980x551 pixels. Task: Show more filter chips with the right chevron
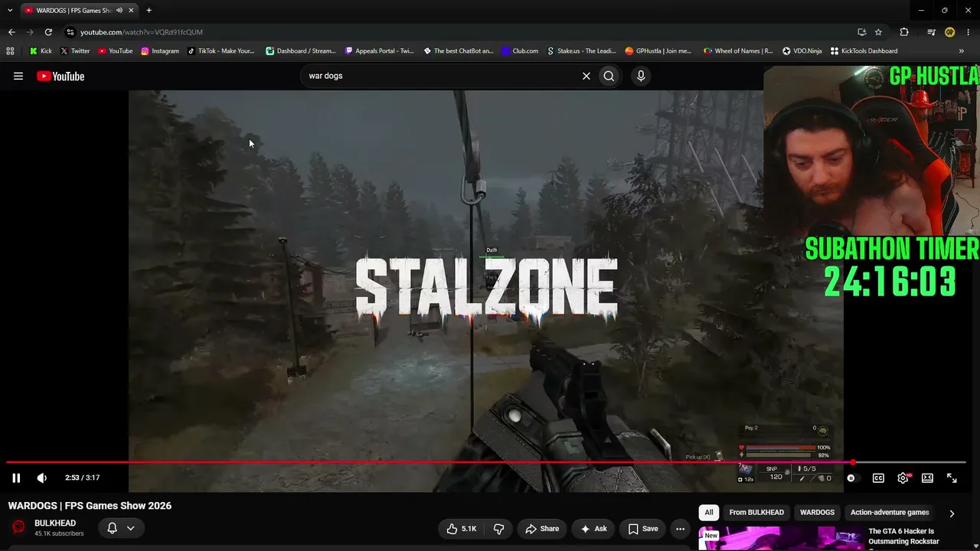click(x=952, y=514)
